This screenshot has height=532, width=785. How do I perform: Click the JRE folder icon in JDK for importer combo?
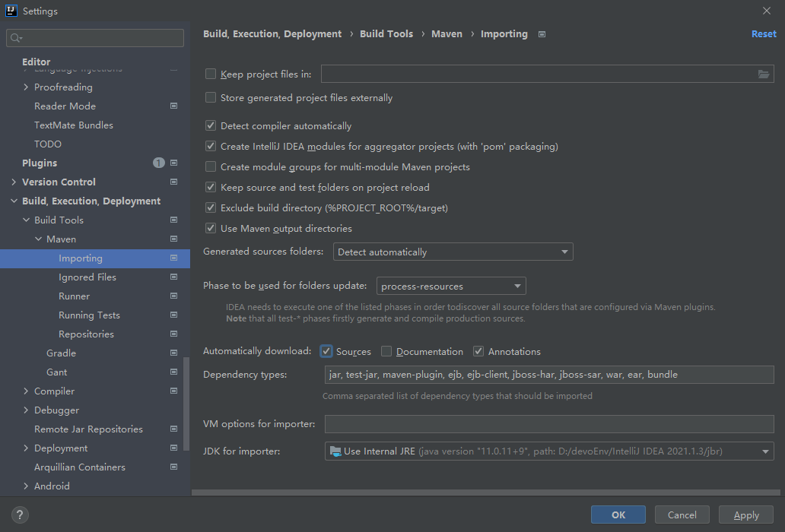tap(335, 451)
